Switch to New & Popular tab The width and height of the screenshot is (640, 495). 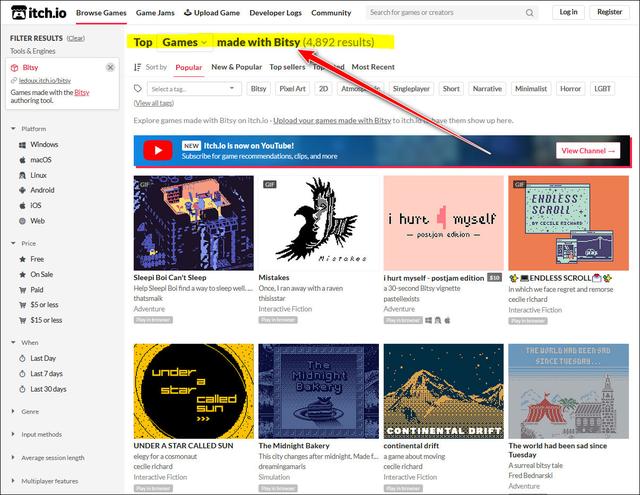(237, 67)
